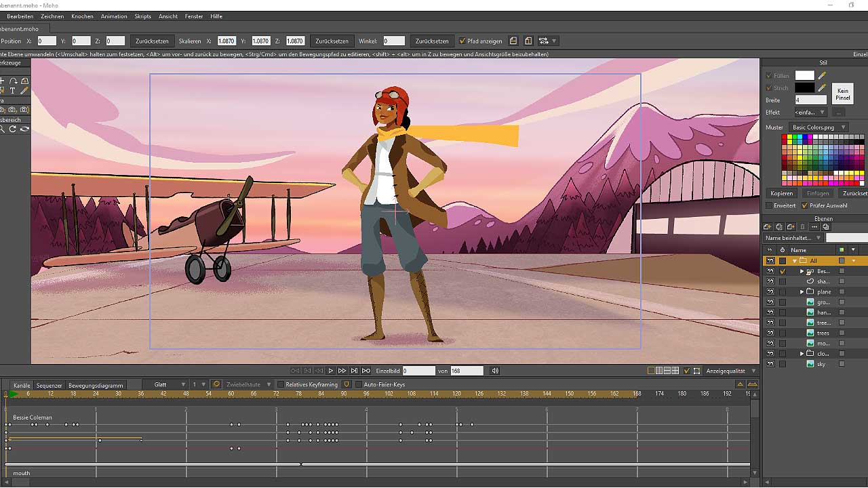
Task: Select the Text tool in the toolbox
Action: 13,90
